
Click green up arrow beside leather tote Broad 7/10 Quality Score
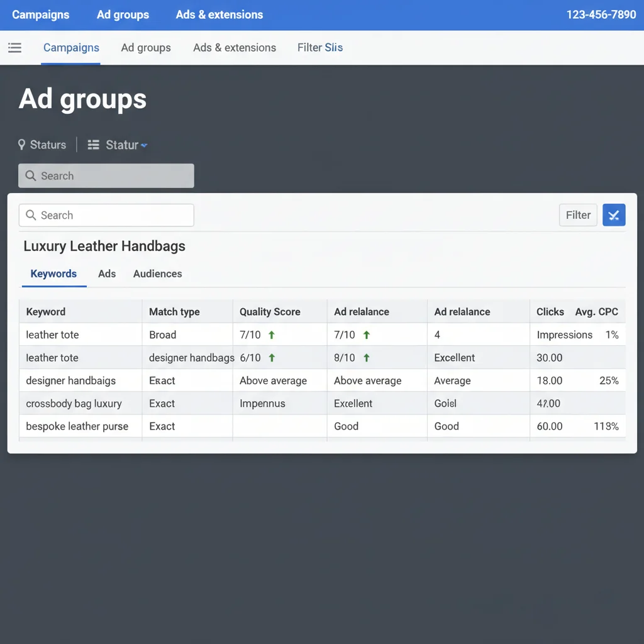coord(272,335)
